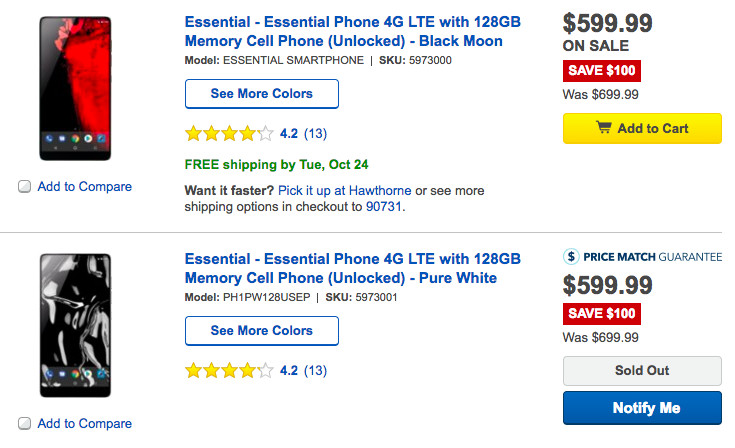Click the shopping cart icon in Add to Cart
Screen dimensions: 735x448
coord(603,128)
